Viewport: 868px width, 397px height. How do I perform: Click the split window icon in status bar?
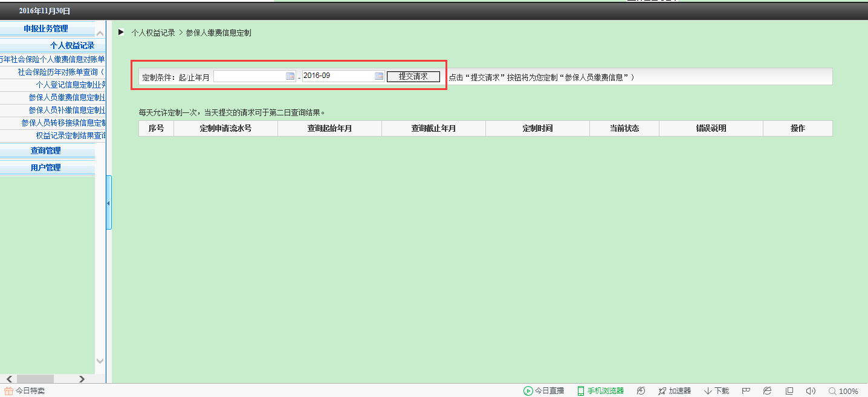point(789,391)
